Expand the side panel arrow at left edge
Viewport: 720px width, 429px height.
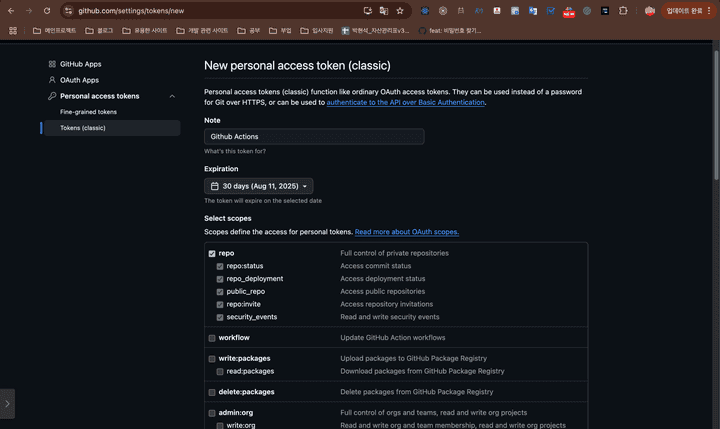coord(7,404)
